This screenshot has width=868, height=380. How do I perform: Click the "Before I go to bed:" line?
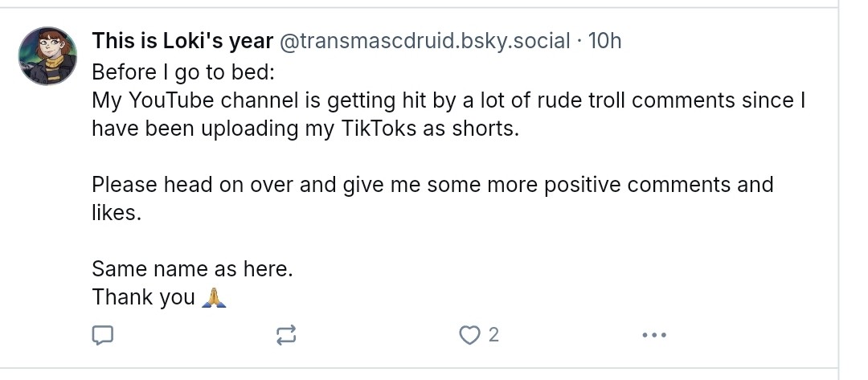tap(183, 72)
